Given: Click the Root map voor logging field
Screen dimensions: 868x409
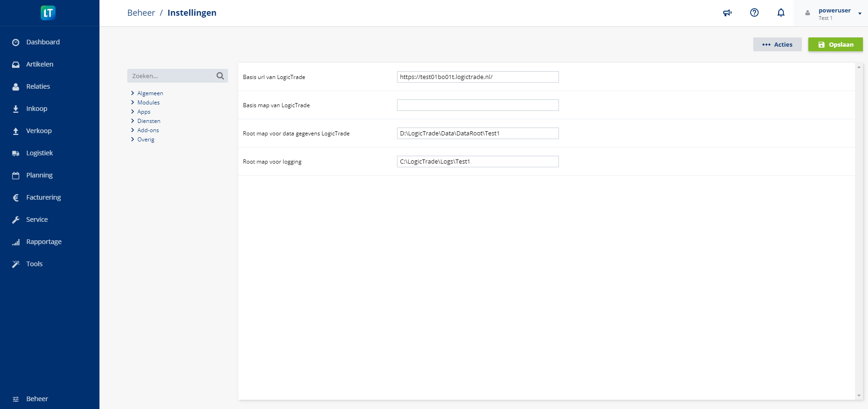Looking at the screenshot, I should coord(478,161).
